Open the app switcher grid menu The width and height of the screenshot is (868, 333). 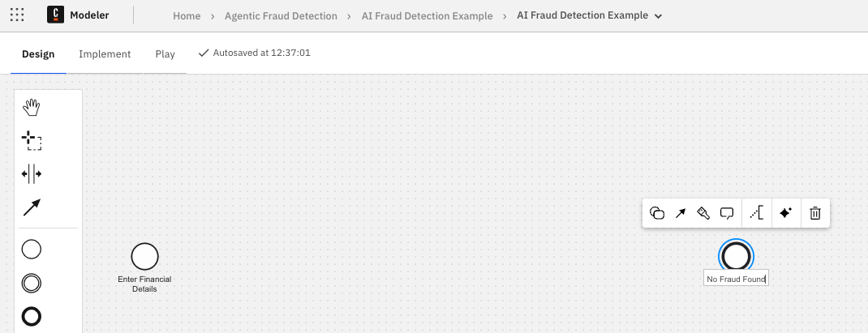tap(17, 15)
